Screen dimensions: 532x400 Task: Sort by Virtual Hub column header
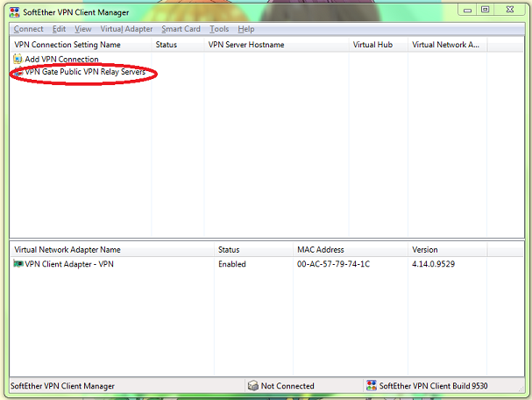pos(378,45)
